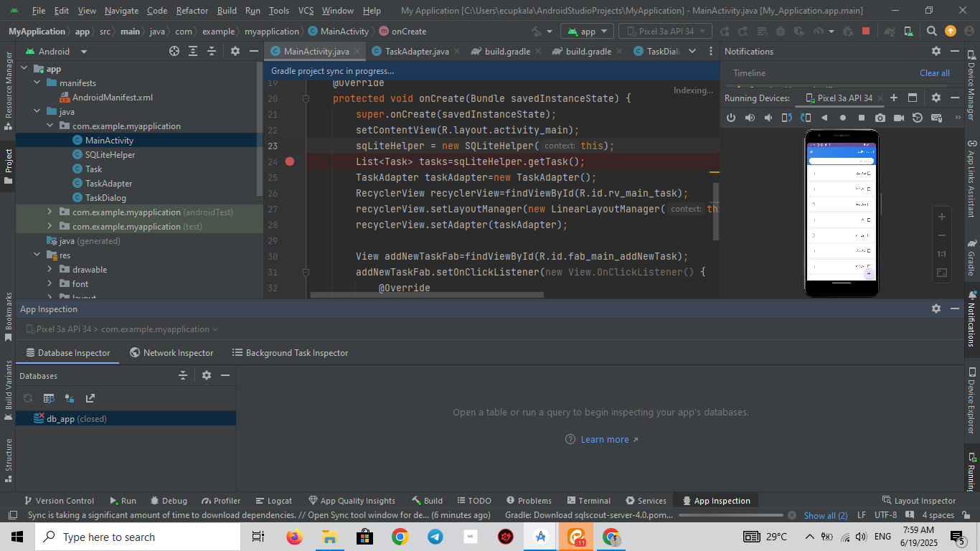Open Version Control tool window
This screenshot has width=980, height=551.
coord(59,501)
